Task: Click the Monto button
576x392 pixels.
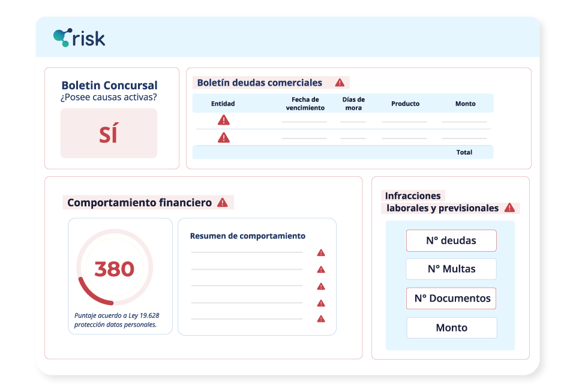Action: click(451, 327)
